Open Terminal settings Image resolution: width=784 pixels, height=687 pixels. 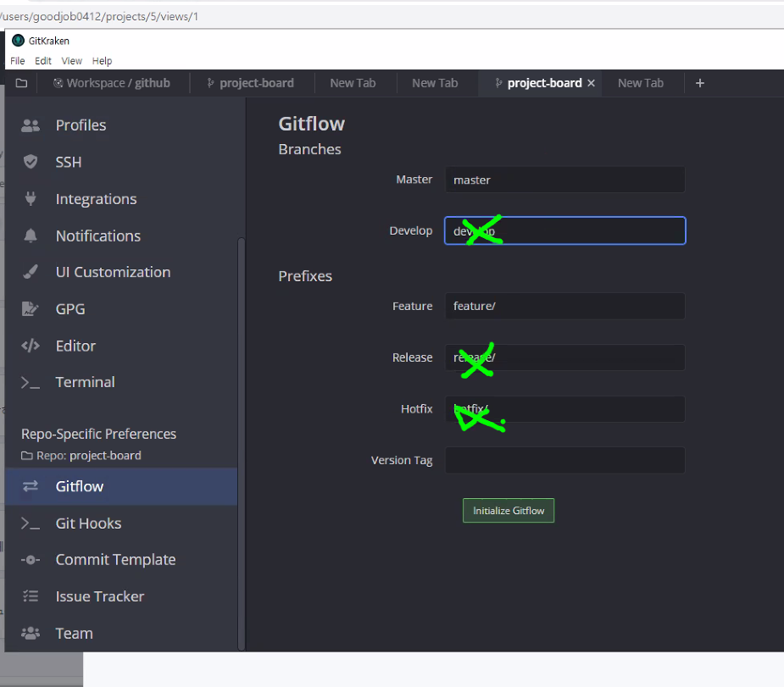(x=121, y=383)
